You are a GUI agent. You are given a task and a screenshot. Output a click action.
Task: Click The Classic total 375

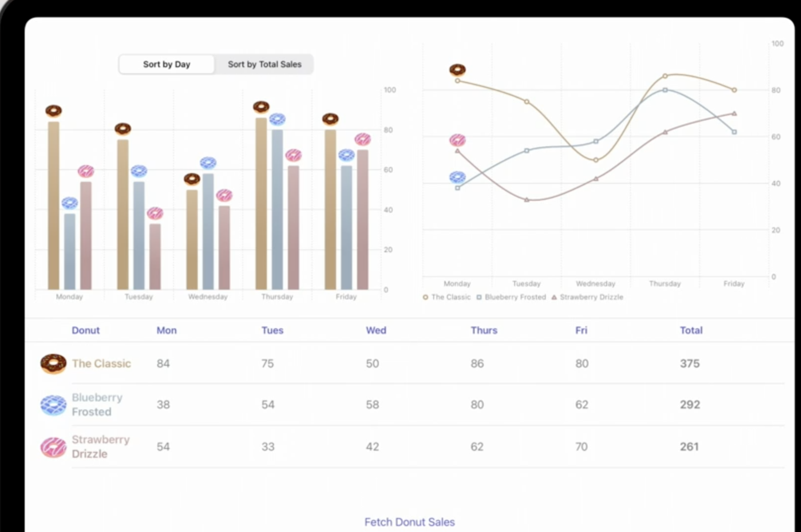pyautogui.click(x=690, y=364)
